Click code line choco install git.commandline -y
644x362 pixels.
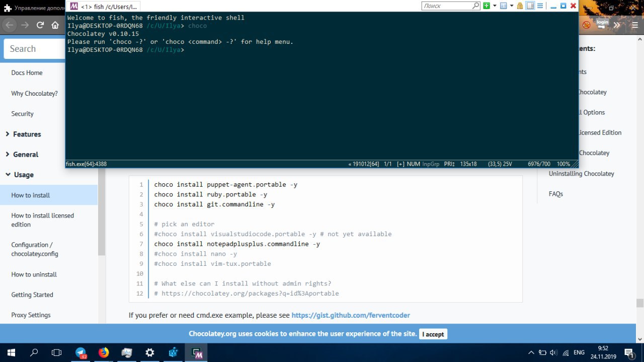point(214,204)
